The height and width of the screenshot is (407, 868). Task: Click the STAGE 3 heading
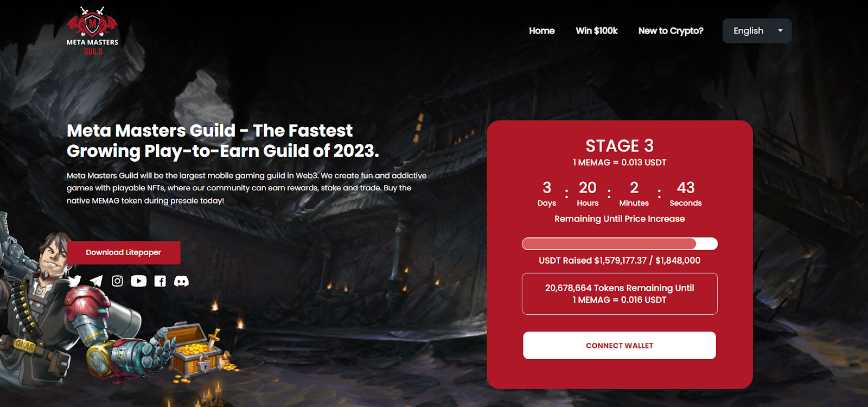[620, 145]
